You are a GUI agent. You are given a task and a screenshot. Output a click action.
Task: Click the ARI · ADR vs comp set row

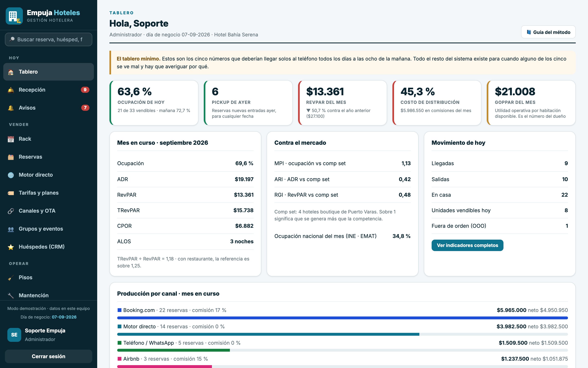coord(342,179)
